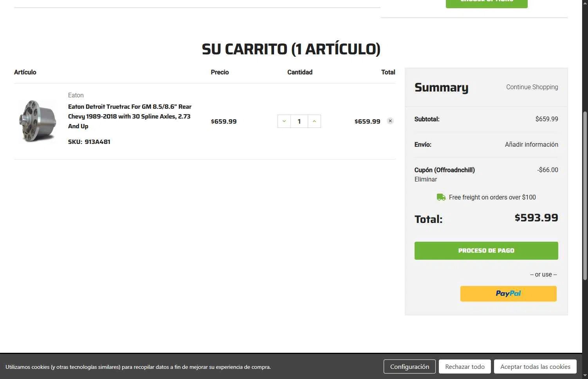This screenshot has width=588, height=379.
Task: Click the SU CARRITO (1 ARTÍCULO) heading
Action: [x=291, y=49]
